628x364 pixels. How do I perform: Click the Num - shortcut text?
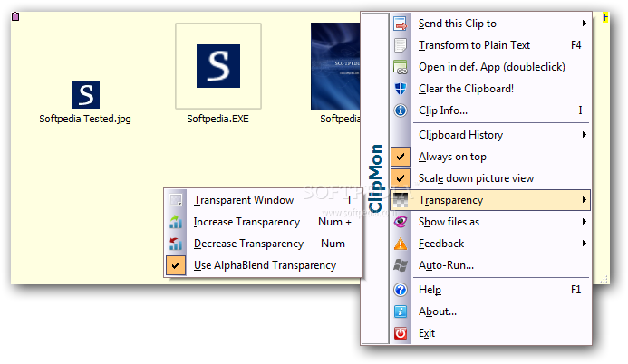pos(336,244)
